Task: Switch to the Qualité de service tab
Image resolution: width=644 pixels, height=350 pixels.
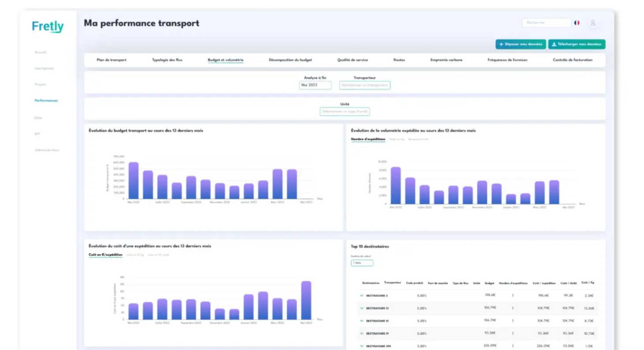Action: (352, 60)
